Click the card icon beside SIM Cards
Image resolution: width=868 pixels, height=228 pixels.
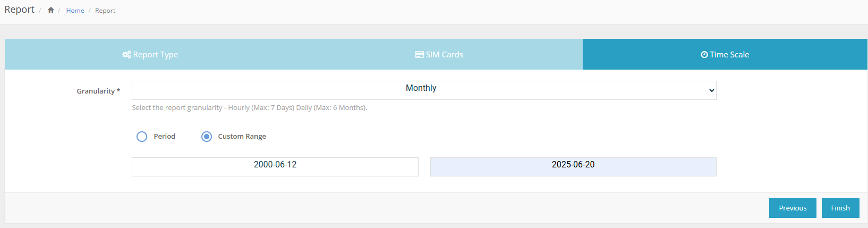[419, 55]
